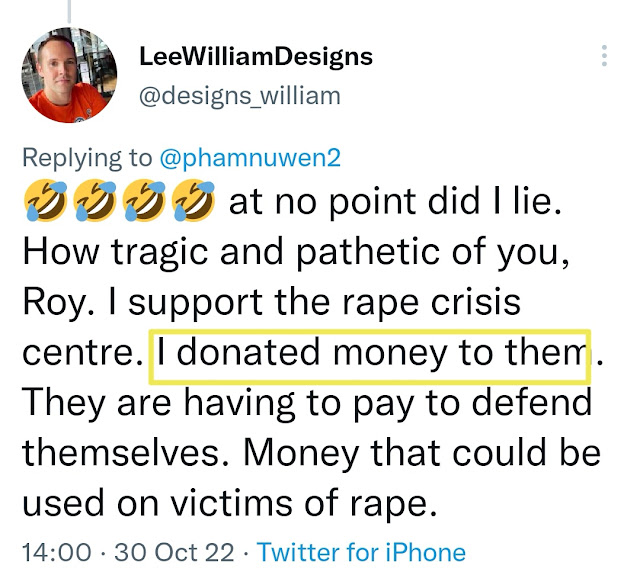Open the three-dot more options menu
The height and width of the screenshot is (588, 640).
click(603, 55)
